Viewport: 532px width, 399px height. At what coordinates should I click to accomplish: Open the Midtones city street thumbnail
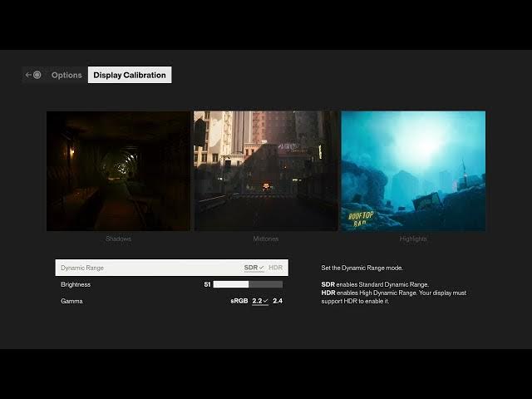click(x=266, y=171)
